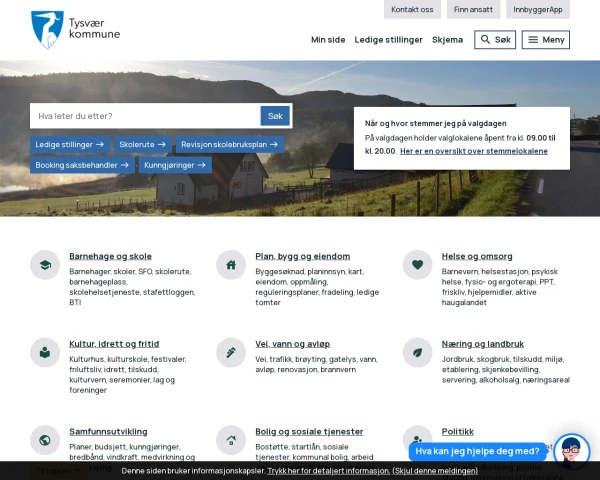The height and width of the screenshot is (480, 600).
Task: Open InnbyggerApp link
Action: point(538,9)
